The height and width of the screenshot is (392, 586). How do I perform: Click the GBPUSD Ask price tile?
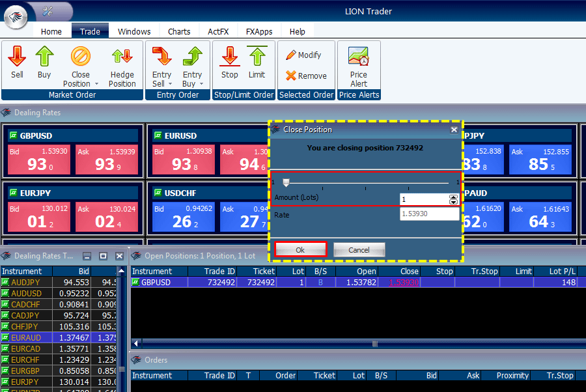[107, 160]
